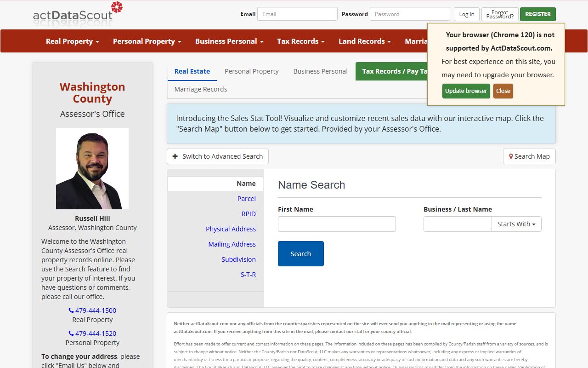Image resolution: width=588 pixels, height=368 pixels.
Task: Click Switch to Advanced Search button
Action: click(218, 156)
